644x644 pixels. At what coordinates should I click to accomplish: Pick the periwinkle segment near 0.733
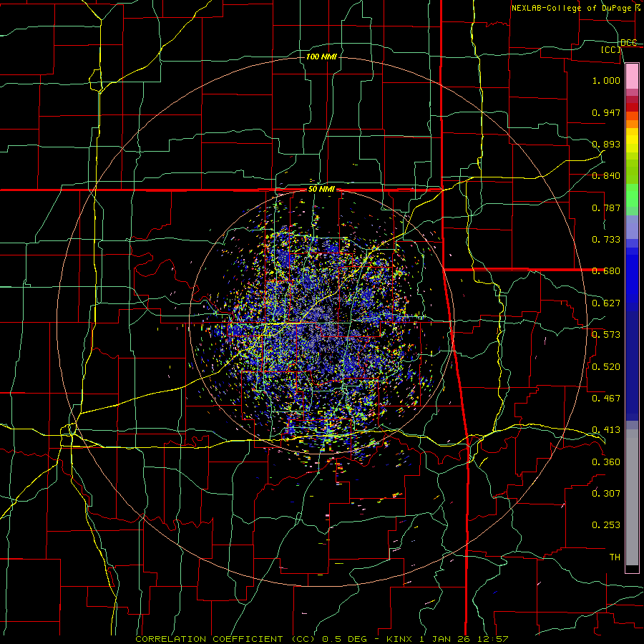click(632, 227)
